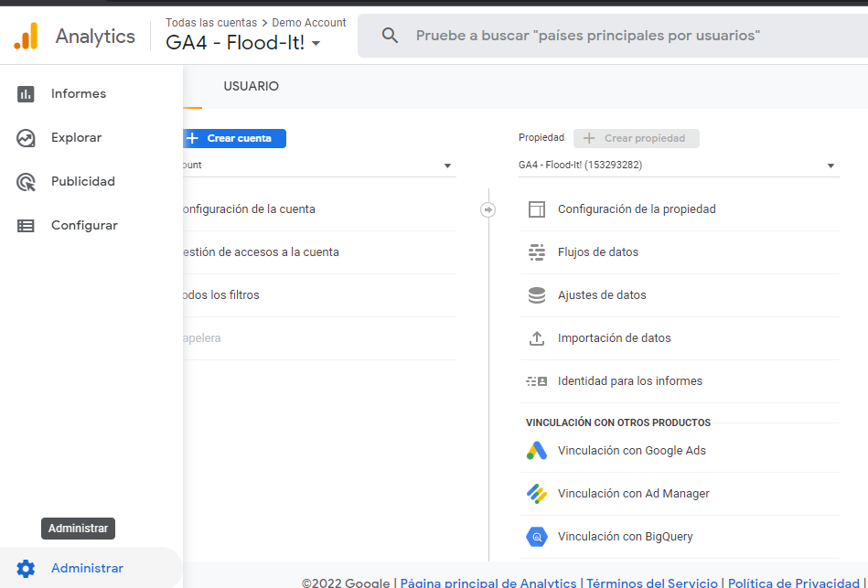The height and width of the screenshot is (588, 868).
Task: Open Identidad para los informes row
Action: pos(680,381)
